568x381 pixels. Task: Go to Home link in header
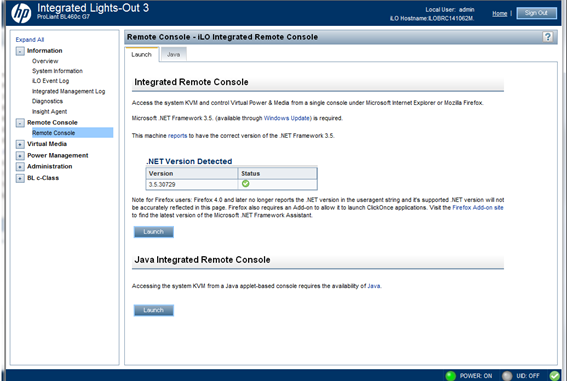tap(500, 13)
